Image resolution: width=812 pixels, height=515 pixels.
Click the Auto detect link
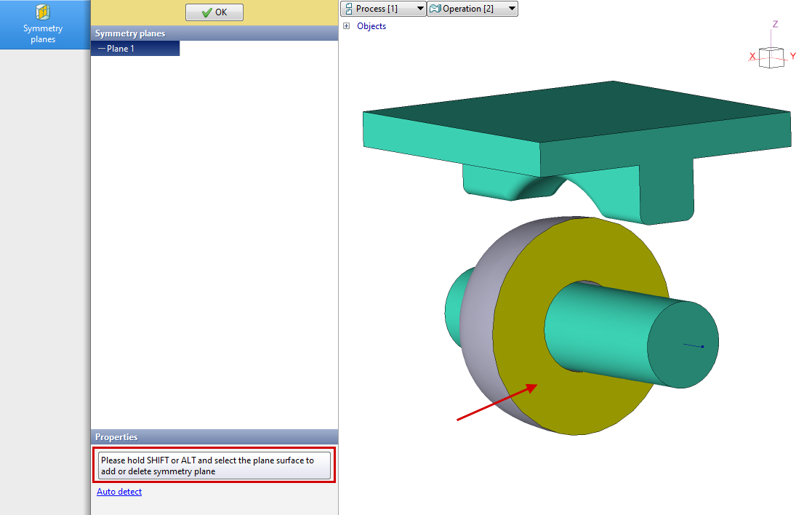(x=119, y=492)
